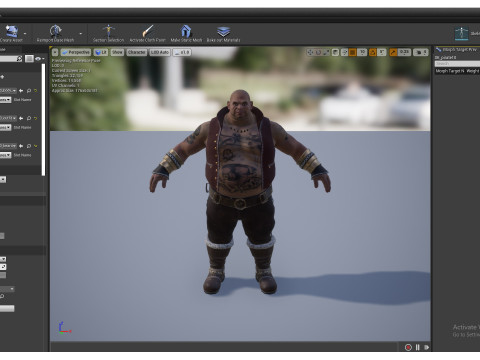
Task: Toggle rotation snapping in viewport
Action: [373, 52]
